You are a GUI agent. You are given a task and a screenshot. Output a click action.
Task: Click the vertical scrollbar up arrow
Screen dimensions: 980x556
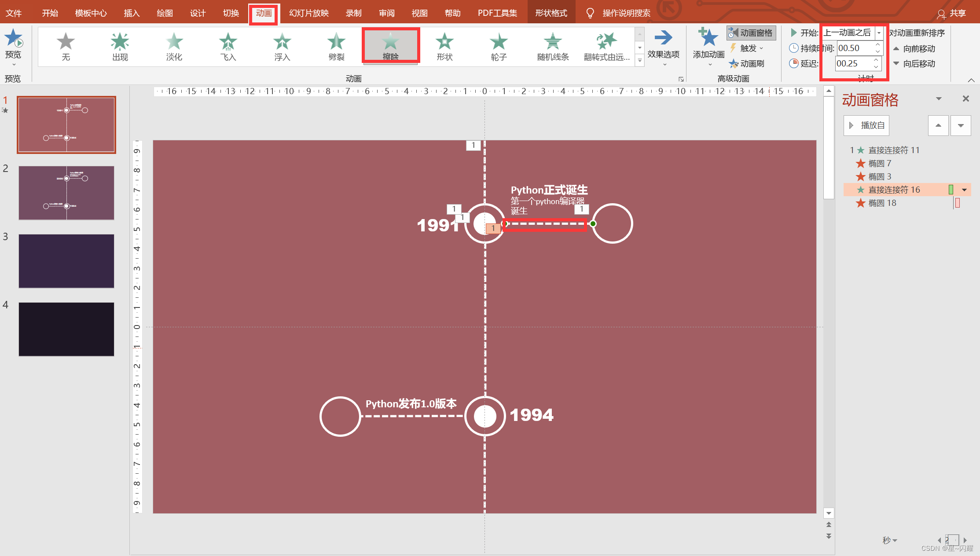tap(829, 91)
